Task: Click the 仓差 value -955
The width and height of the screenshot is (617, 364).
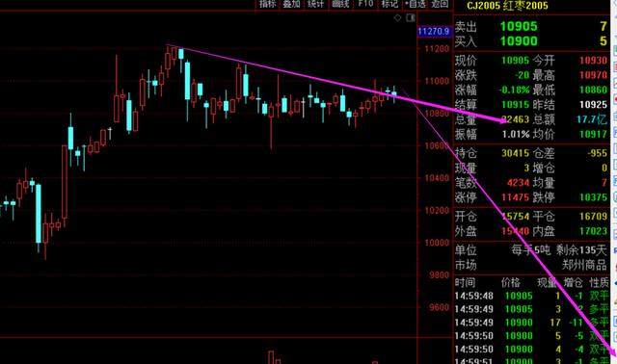Action: tap(598, 153)
